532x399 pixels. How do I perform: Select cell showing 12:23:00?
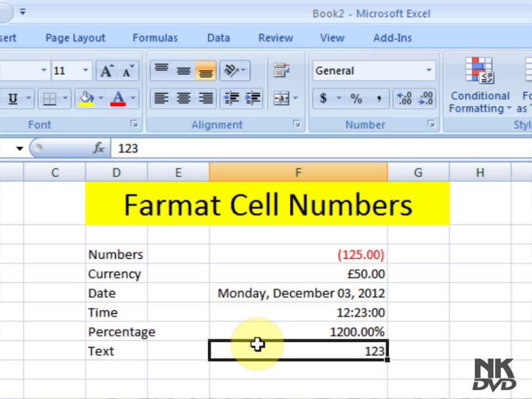point(298,312)
